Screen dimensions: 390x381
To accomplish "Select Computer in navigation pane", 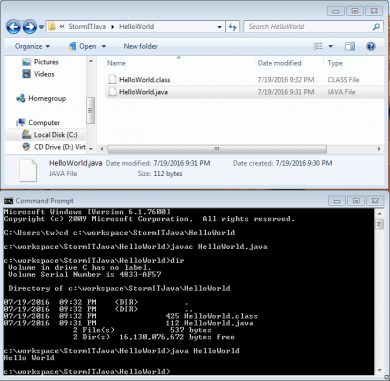I will click(38, 122).
